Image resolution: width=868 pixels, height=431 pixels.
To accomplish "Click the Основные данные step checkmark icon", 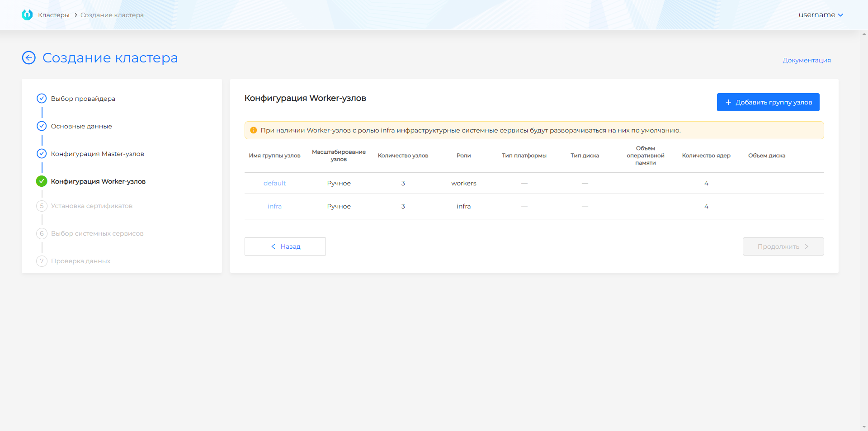I will [42, 126].
